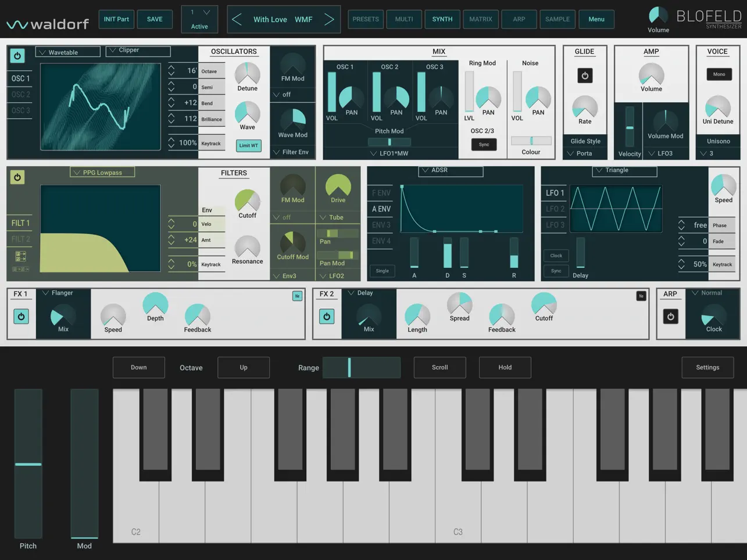This screenshot has height=560, width=747.
Task: Go to next preset with right arrow
Action: coord(328,19)
